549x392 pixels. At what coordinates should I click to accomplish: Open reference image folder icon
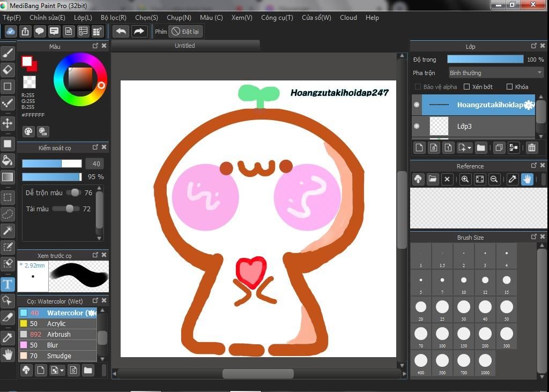pyautogui.click(x=433, y=179)
